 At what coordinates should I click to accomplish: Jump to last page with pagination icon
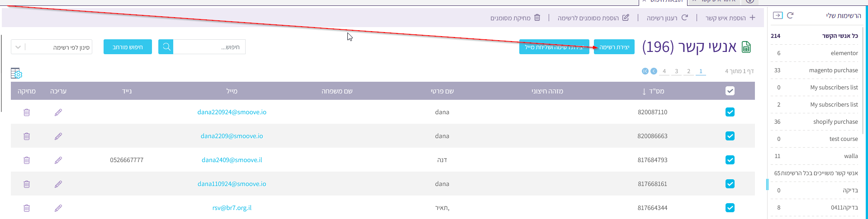tap(645, 71)
